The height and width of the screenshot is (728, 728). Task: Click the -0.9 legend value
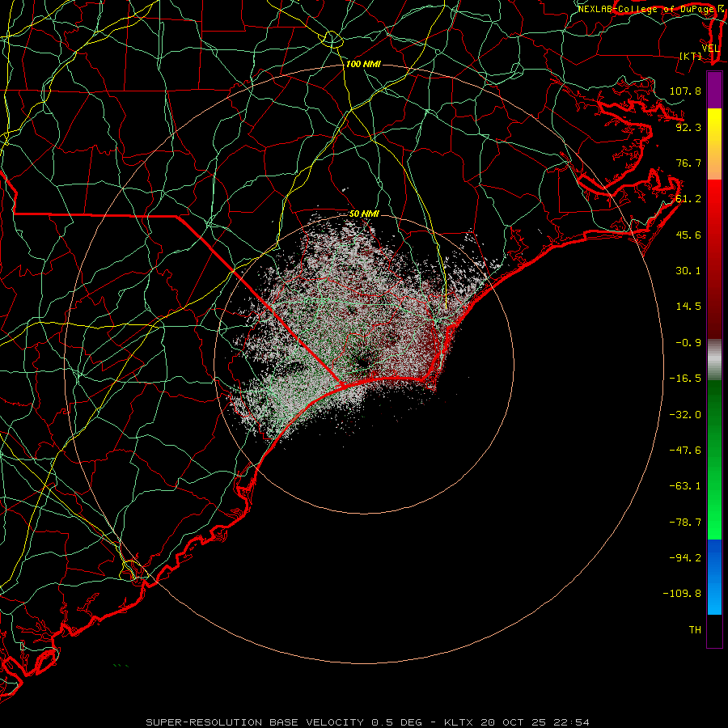click(688, 343)
